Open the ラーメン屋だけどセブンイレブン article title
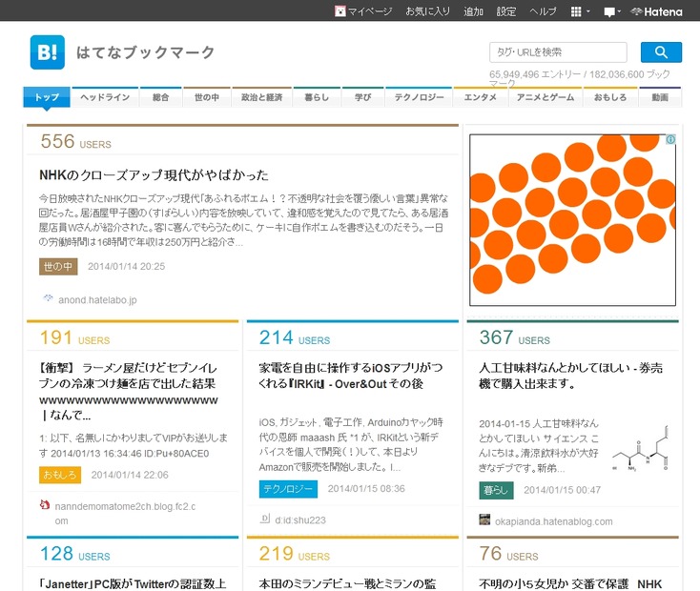 click(x=129, y=392)
